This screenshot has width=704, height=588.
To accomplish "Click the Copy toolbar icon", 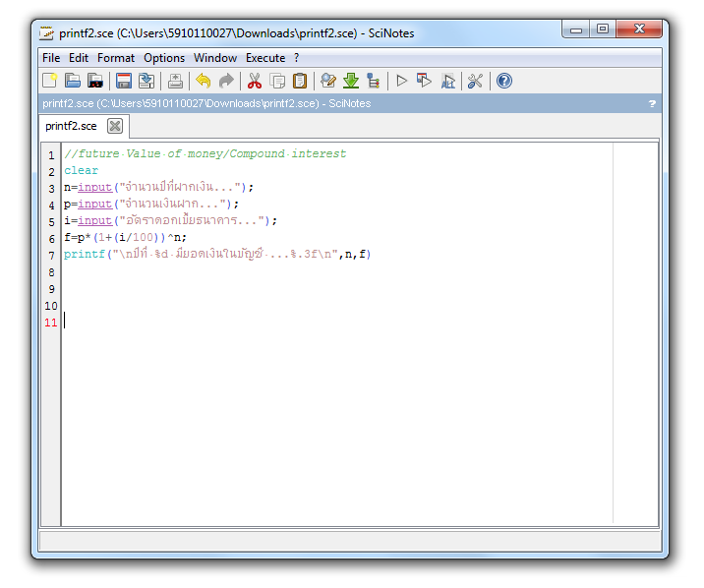I will 277,81.
